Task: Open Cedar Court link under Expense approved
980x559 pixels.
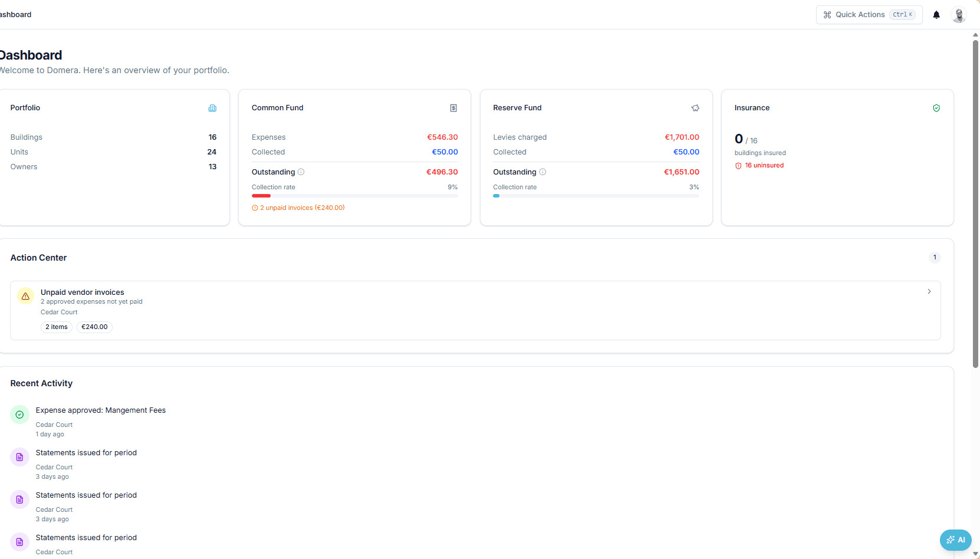Action: click(54, 425)
